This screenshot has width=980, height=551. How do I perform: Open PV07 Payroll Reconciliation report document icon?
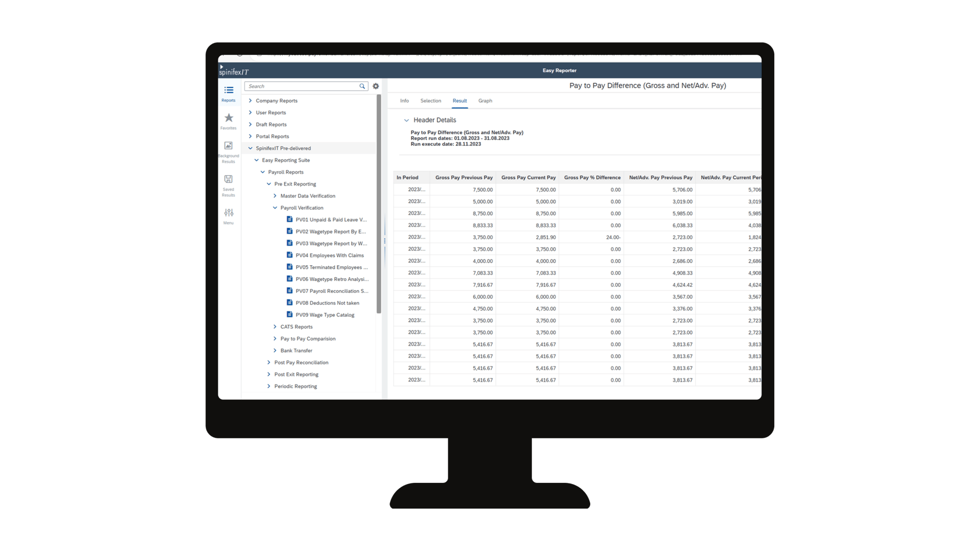290,291
